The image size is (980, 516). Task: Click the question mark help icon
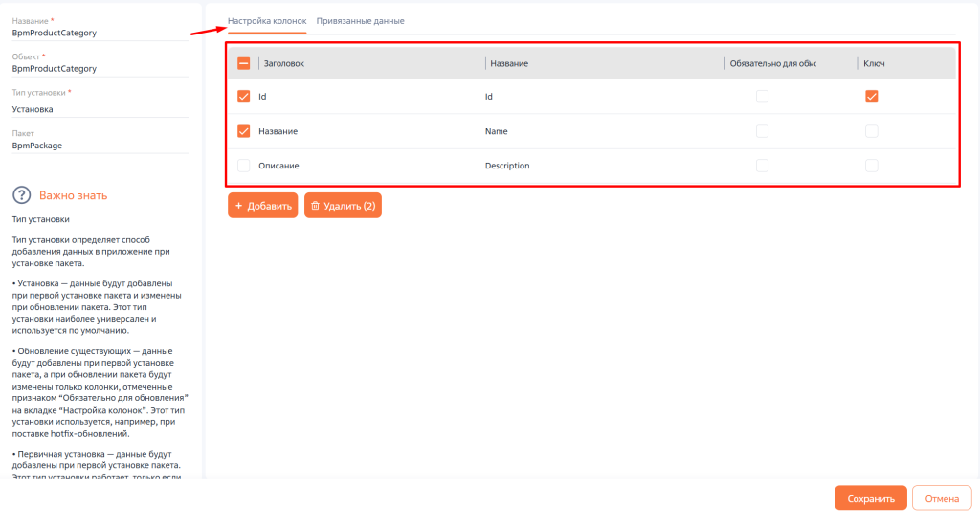coord(22,195)
